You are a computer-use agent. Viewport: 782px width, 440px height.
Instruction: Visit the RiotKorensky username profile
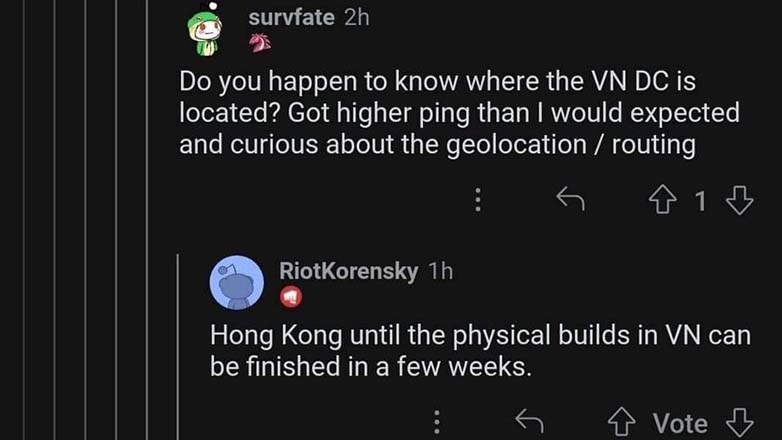tap(348, 271)
